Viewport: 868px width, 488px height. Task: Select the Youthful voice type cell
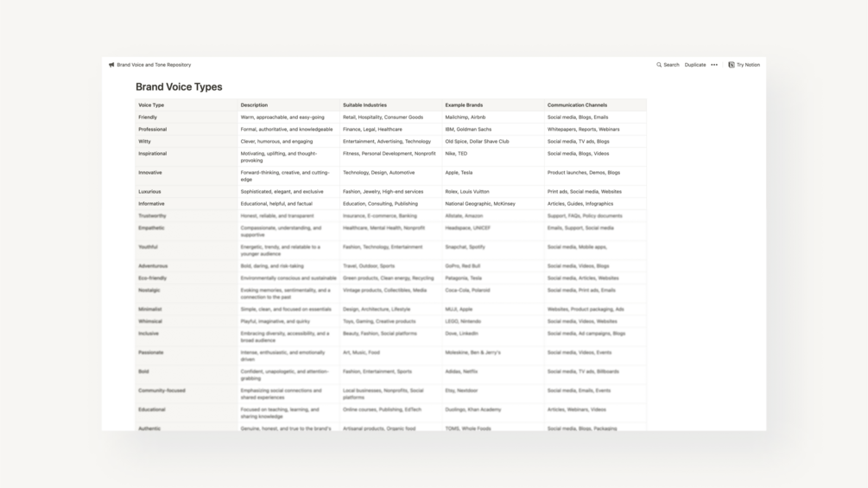[187, 250]
